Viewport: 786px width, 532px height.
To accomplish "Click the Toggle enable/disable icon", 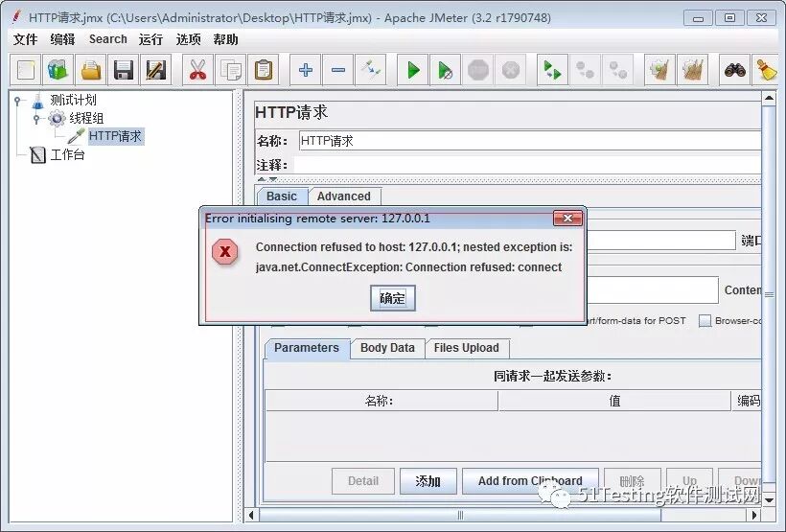I will point(370,70).
